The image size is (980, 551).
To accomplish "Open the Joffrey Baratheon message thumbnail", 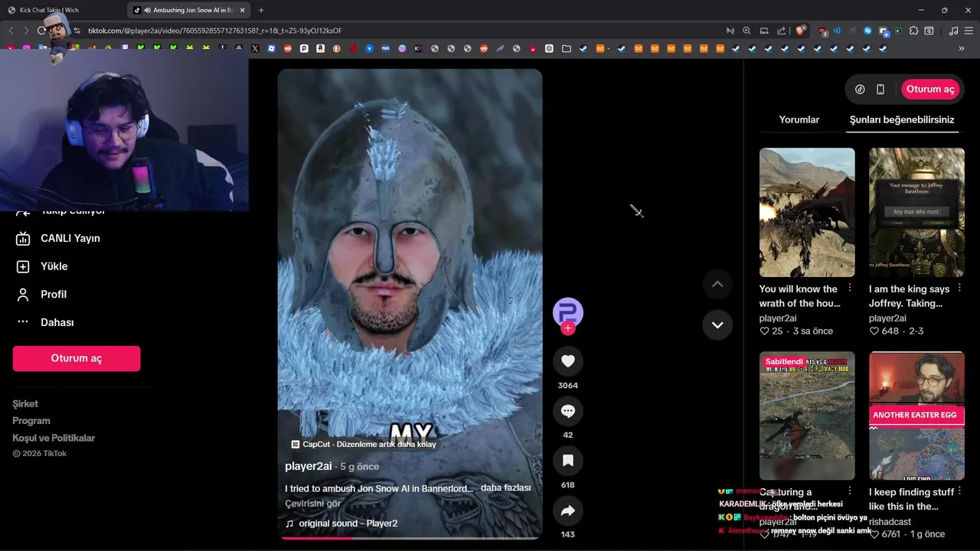I will [916, 212].
